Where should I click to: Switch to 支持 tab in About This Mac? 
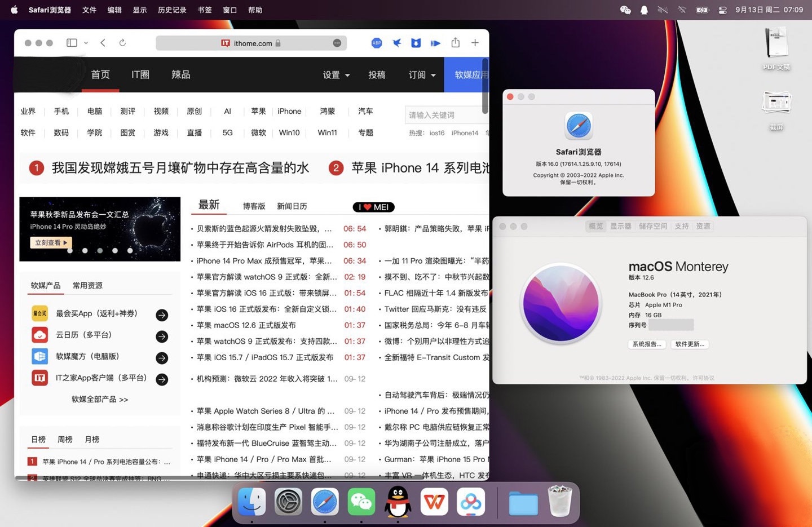pos(682,226)
